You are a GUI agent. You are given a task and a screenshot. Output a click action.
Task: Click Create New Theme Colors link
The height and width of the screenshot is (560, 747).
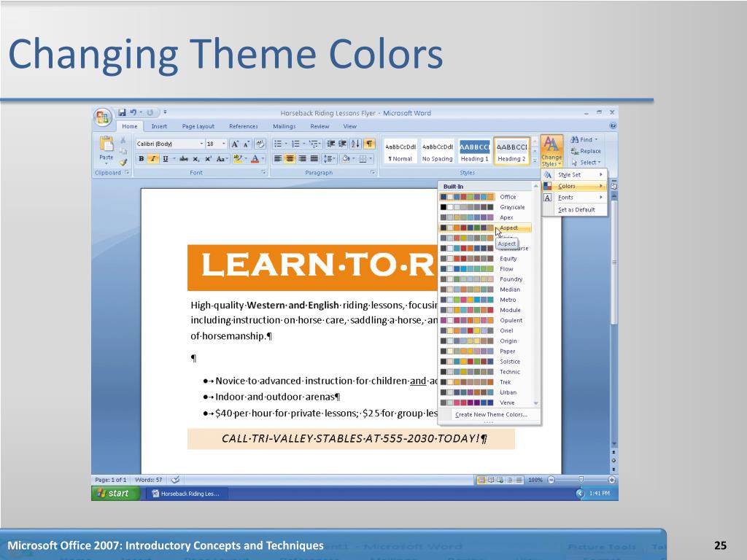click(491, 414)
